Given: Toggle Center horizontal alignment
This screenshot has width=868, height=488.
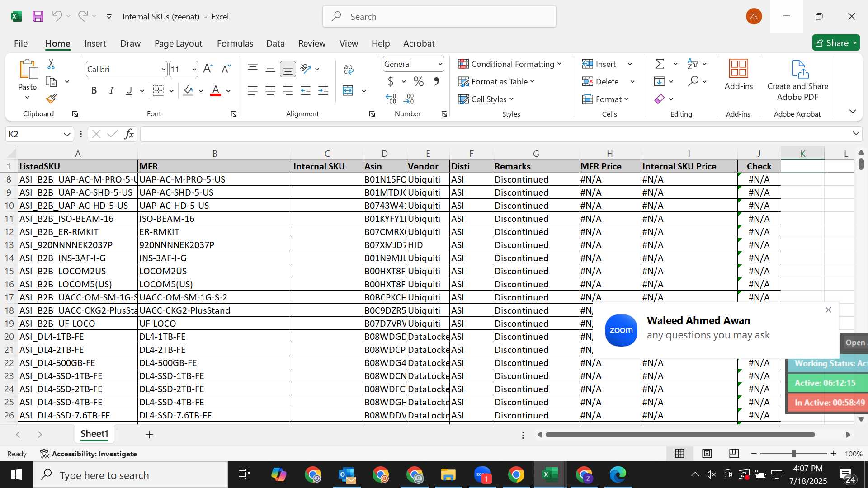Looking at the screenshot, I should click(x=270, y=91).
